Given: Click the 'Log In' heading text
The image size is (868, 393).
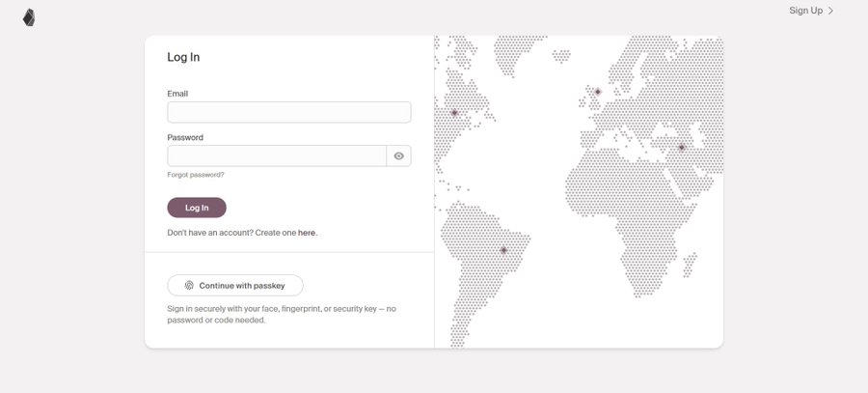Looking at the screenshot, I should pos(183,57).
